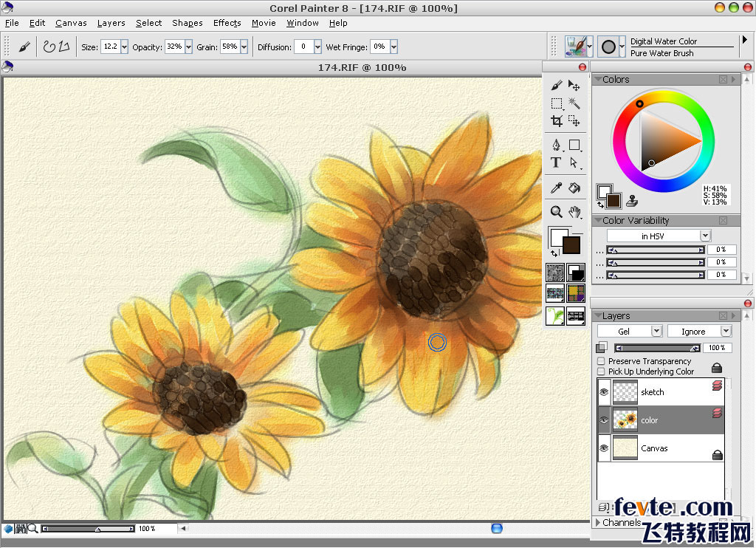Enable Pick Up Underlying Color checkbox
Viewport: 756px width, 548px height.
tap(601, 371)
